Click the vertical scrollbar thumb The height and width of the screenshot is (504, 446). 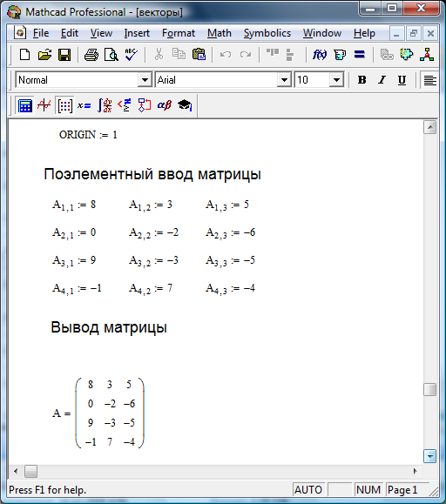tap(430, 390)
